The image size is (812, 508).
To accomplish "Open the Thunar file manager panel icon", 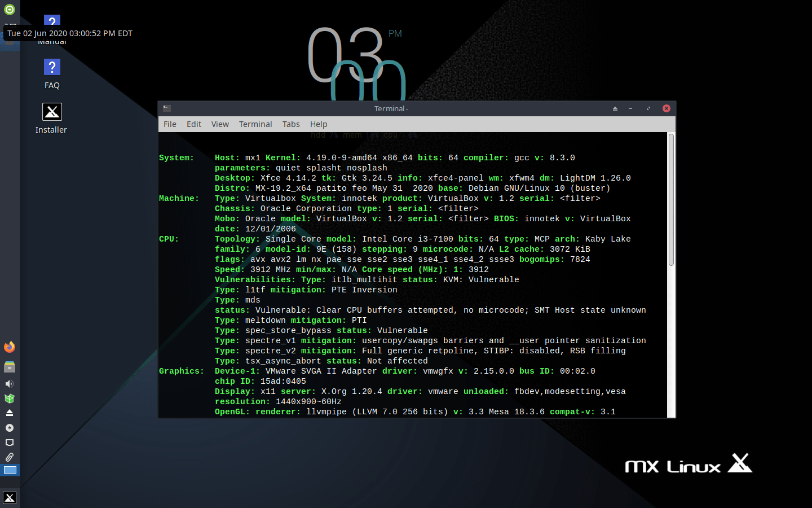I will pos(9,367).
